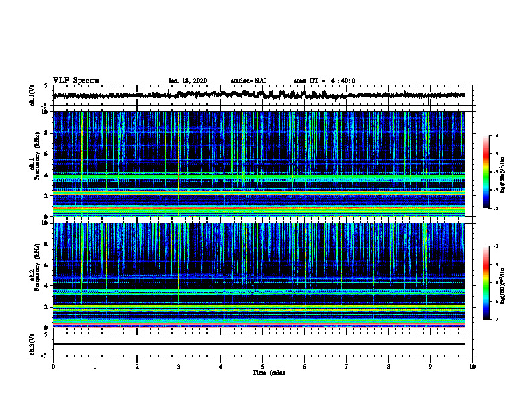Click the "station=NAI" header label
The width and height of the screenshot is (532, 411).
[x=249, y=81]
